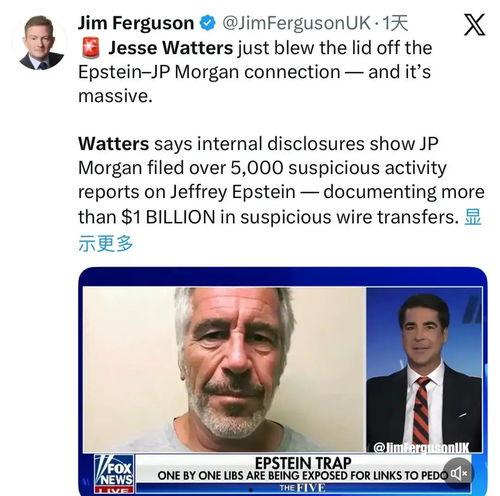Click the Fox News logo in video

[x=114, y=470]
